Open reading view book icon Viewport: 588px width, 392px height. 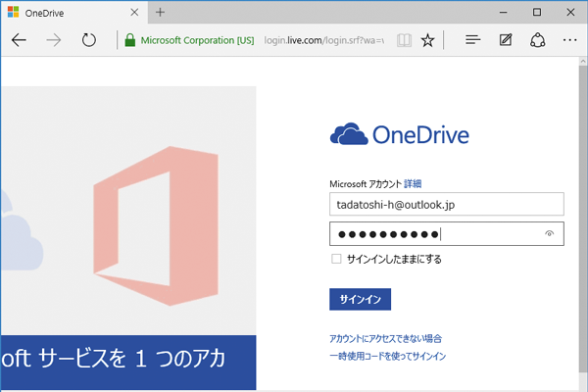click(x=404, y=40)
